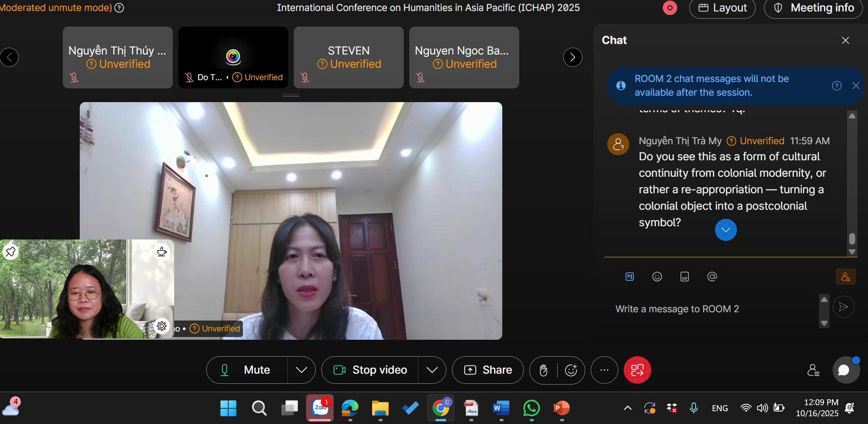Click the Share screen button
Viewport: 868px width, 424px height.
[x=488, y=370]
